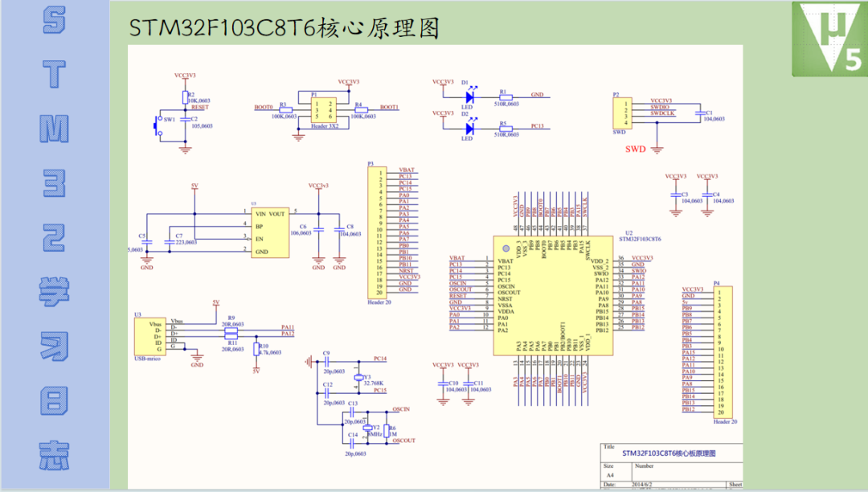Click the A4 size entry in title block
This screenshot has height=492, width=868.
(610, 475)
